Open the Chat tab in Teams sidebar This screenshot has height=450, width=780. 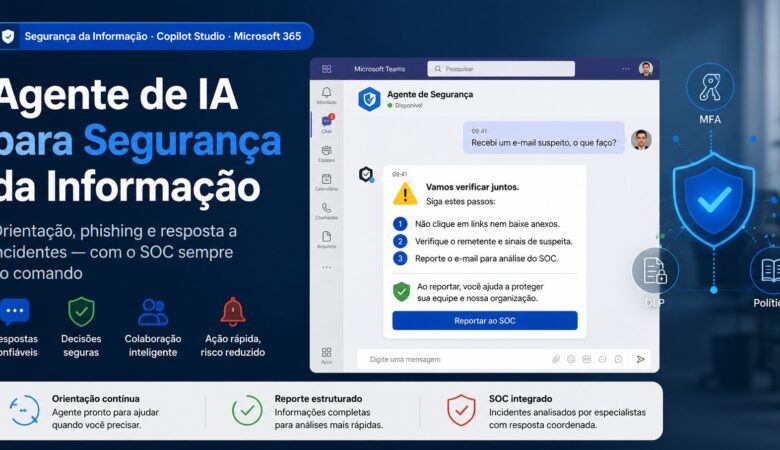[326, 124]
